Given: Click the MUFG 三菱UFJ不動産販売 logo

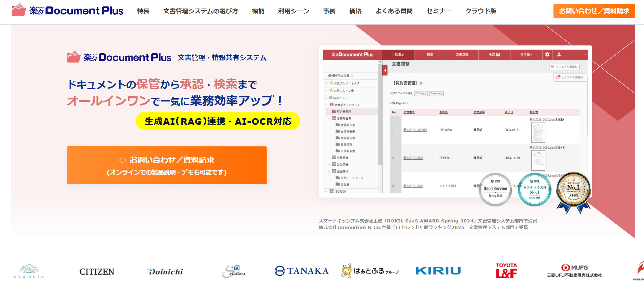Looking at the screenshot, I should (x=575, y=271).
